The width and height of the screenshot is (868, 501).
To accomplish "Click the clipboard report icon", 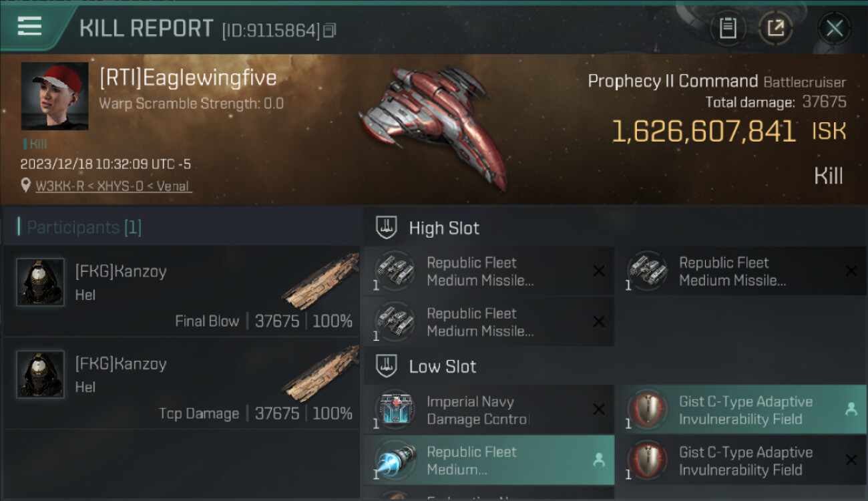I will coord(728,28).
